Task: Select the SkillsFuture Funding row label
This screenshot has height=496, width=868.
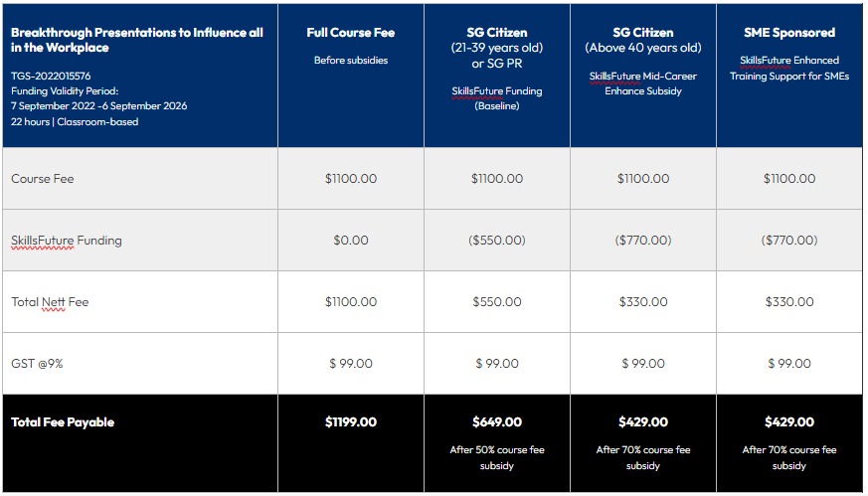Action: 67,241
